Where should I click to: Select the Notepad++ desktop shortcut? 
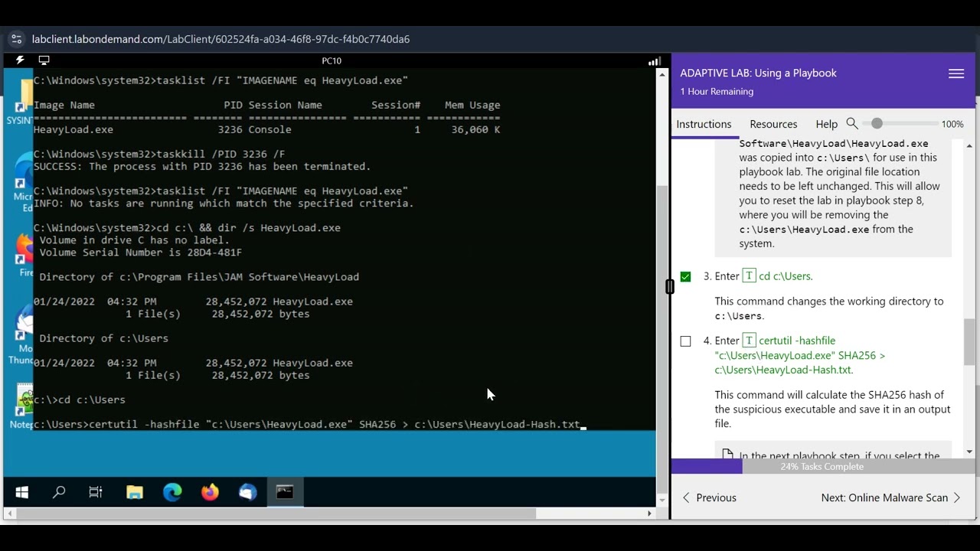(21, 406)
